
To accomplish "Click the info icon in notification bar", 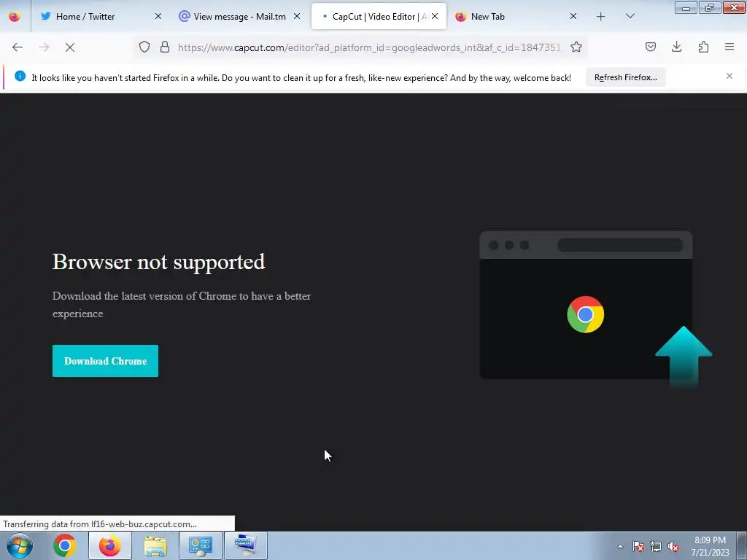I will pos(20,76).
